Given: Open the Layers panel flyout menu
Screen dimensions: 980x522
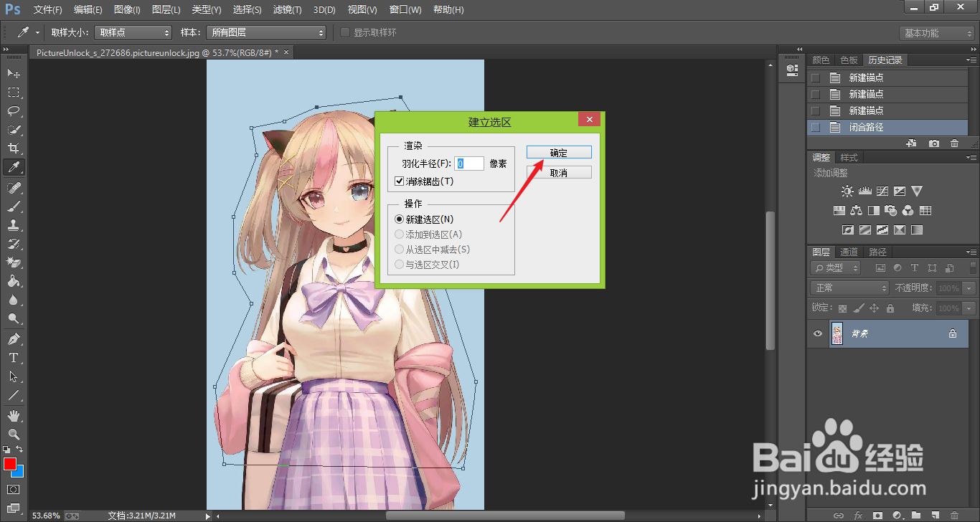Looking at the screenshot, I should (971, 252).
